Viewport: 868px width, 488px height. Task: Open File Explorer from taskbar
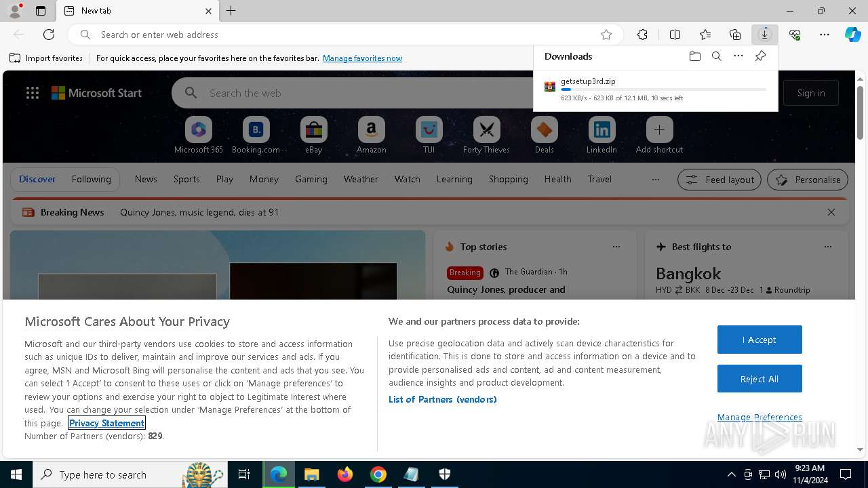311,474
